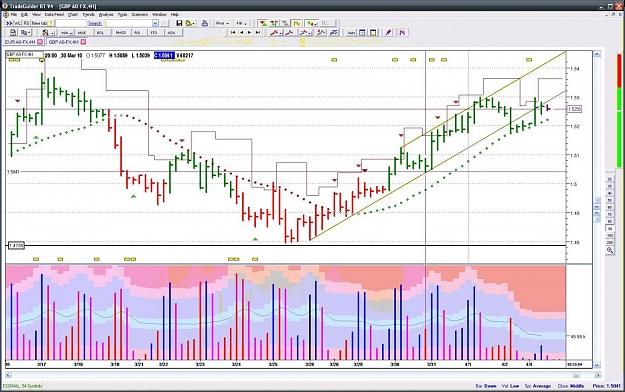Screen dimensions: 625x392
Task: Click the trend channel tool icon
Action: (334, 33)
